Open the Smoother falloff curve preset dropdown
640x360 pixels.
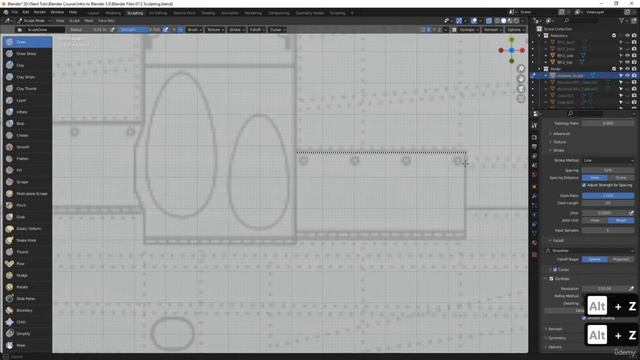pyautogui.click(x=590, y=251)
